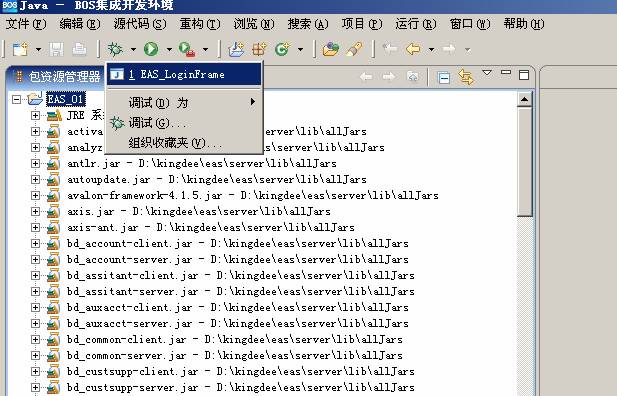The image size is (617, 396).
Task: Click the Collapse All icon in Package Explorer
Action: point(444,78)
